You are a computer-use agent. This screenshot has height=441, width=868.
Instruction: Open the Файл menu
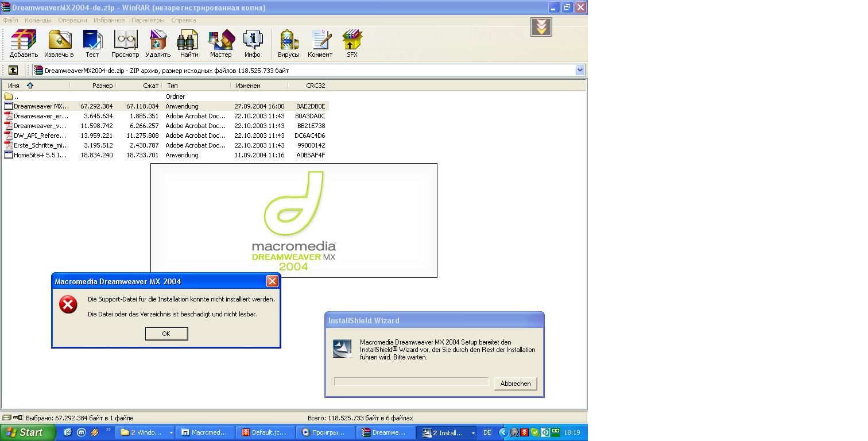[10, 20]
